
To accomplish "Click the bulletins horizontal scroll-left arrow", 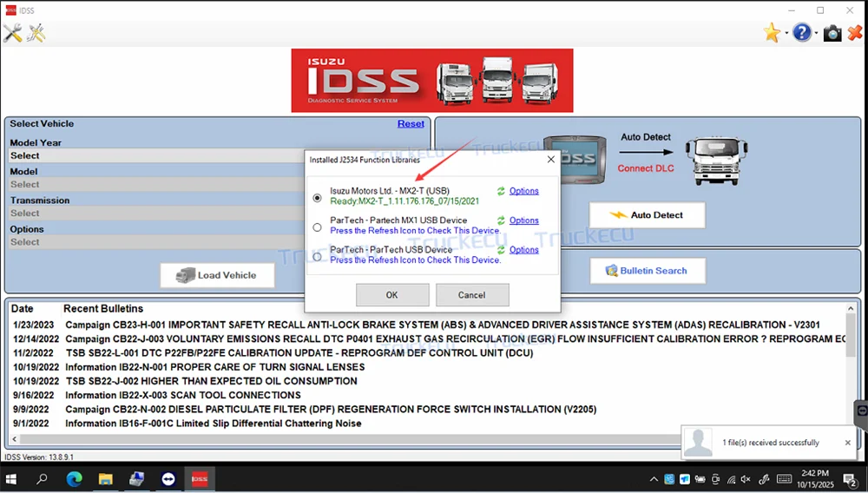I will point(15,439).
